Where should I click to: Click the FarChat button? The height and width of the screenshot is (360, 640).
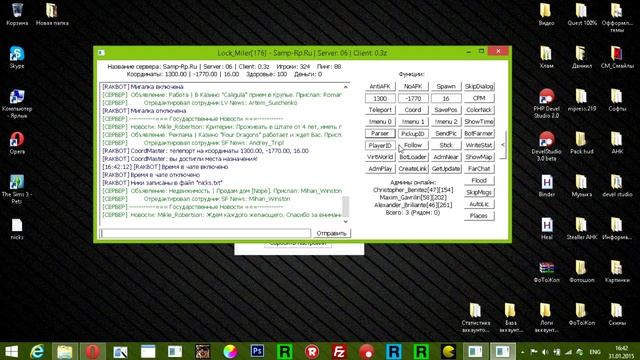pyautogui.click(x=479, y=169)
